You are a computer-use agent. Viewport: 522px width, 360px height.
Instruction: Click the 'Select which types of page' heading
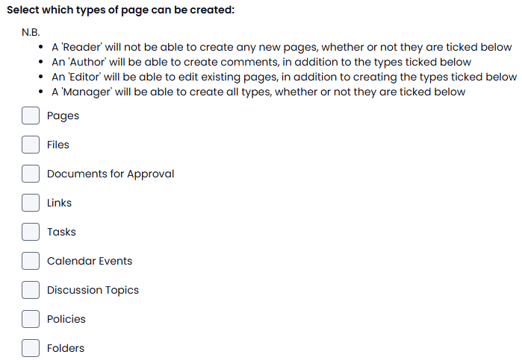click(121, 10)
